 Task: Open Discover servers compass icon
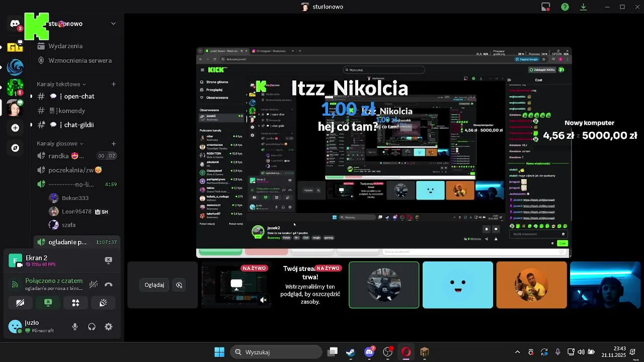[15, 148]
